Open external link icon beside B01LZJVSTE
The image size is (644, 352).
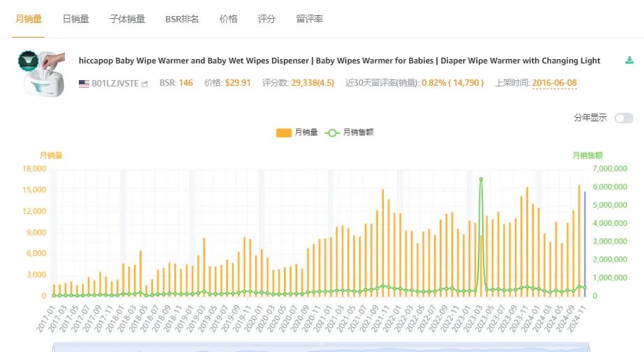[144, 84]
